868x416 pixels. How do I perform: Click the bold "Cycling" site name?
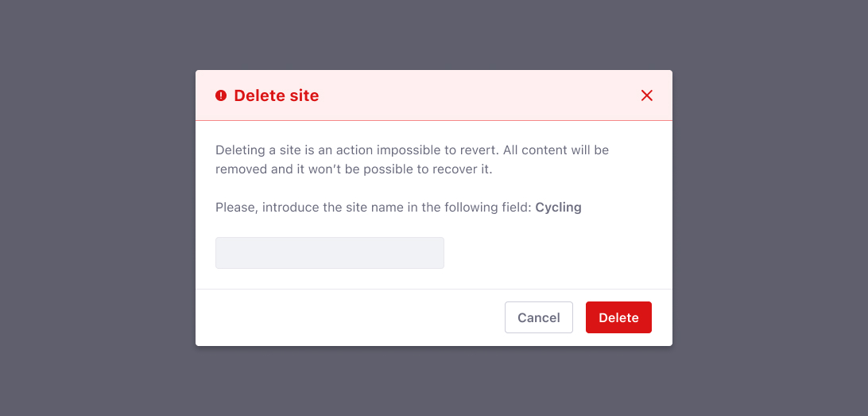click(558, 208)
